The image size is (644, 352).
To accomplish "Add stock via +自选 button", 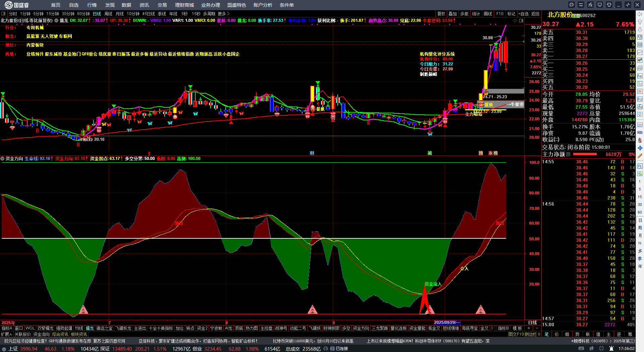I will 524,14.
